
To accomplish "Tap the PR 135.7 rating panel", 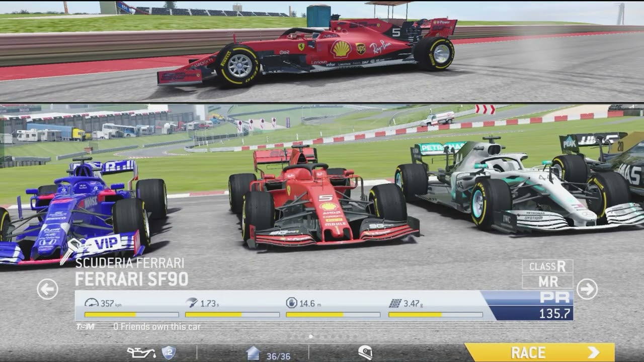I will (x=527, y=305).
